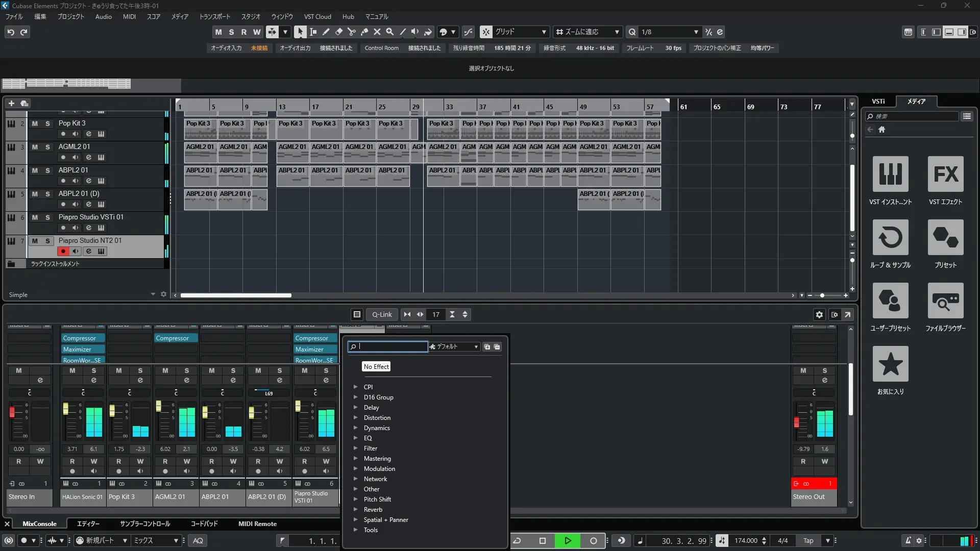Viewport: 980px width, 551px height.
Task: Select the Draw pencil tool
Action: point(326,32)
